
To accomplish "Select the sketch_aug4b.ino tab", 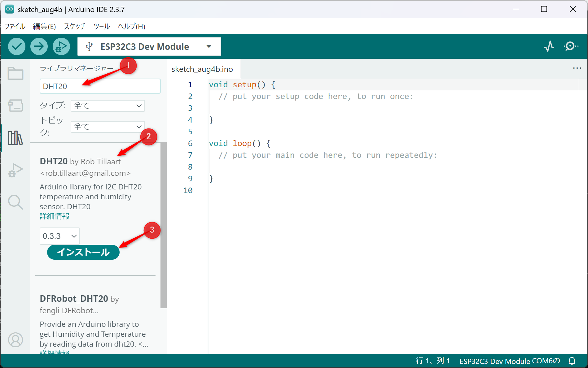I will 202,69.
